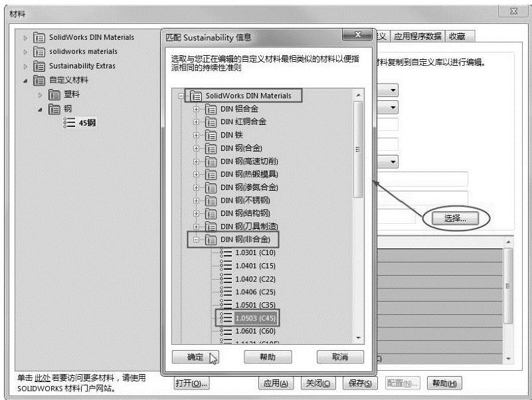Click the 1.0402 (C22) material icon
This screenshot has width=532, height=400.
click(x=226, y=279)
